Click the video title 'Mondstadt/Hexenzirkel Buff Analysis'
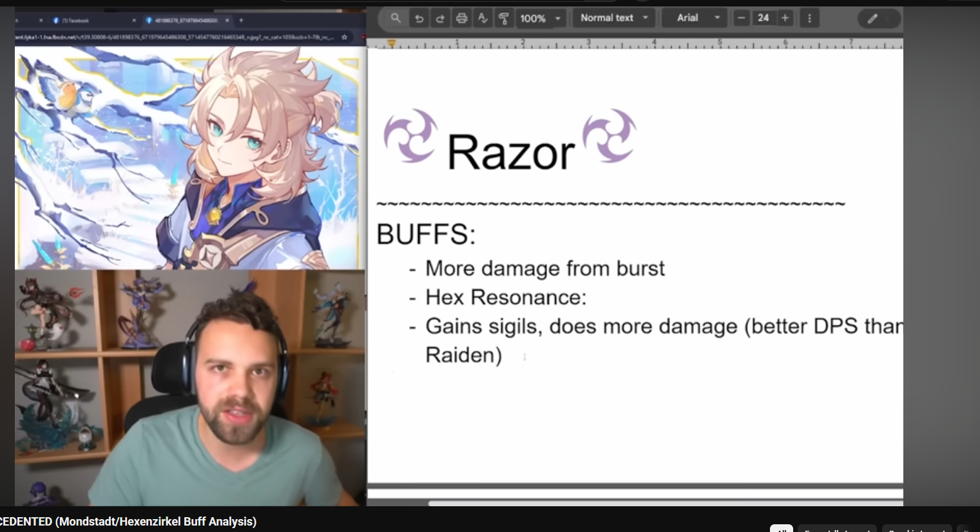Screen dimensions: 980x532 (x=156, y=522)
